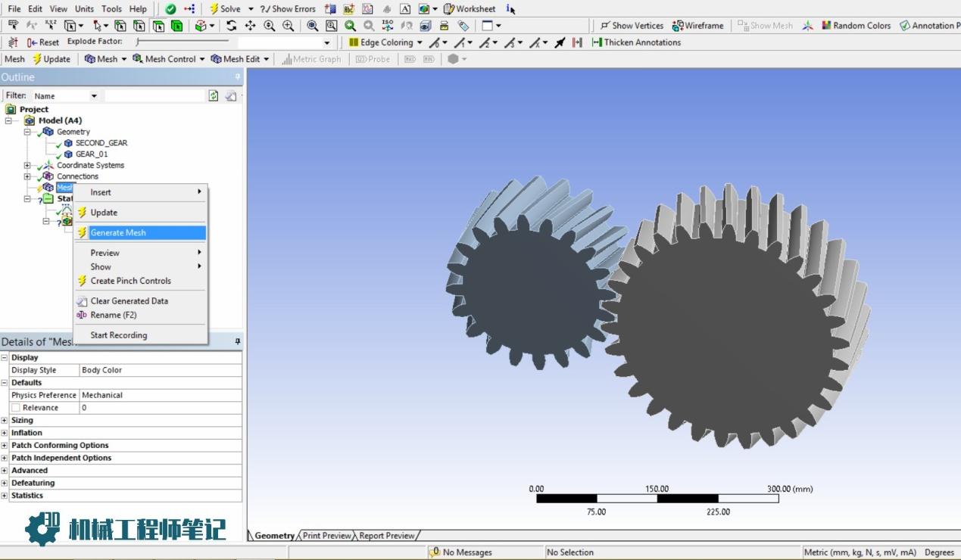Click the outline refresh filter icon

coord(214,96)
